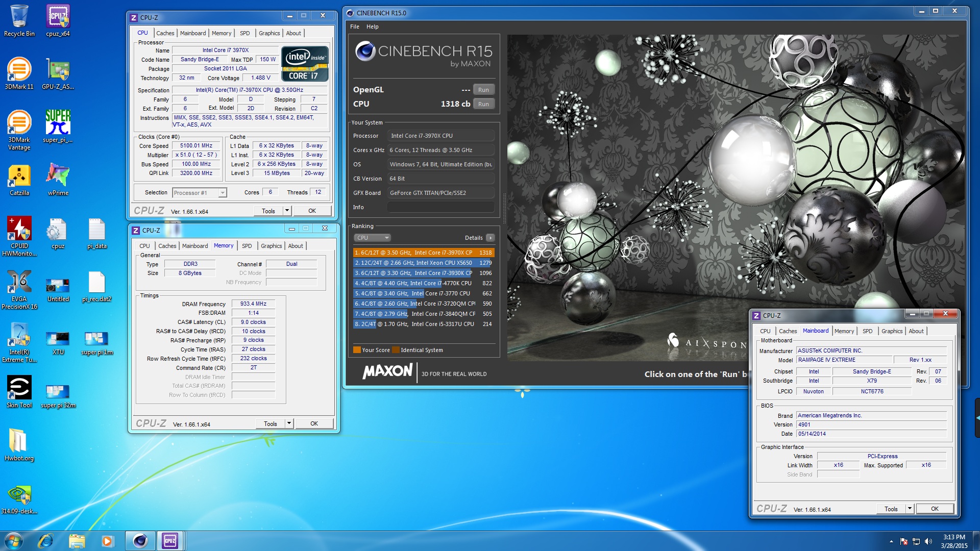980x551 pixels.
Task: Open the Cinebench Help menu
Action: (372, 27)
